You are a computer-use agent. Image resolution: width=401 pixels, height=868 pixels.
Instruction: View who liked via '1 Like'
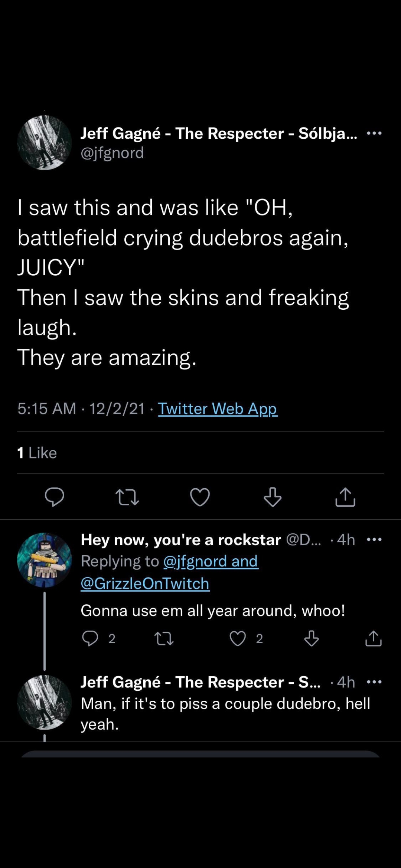point(37,453)
